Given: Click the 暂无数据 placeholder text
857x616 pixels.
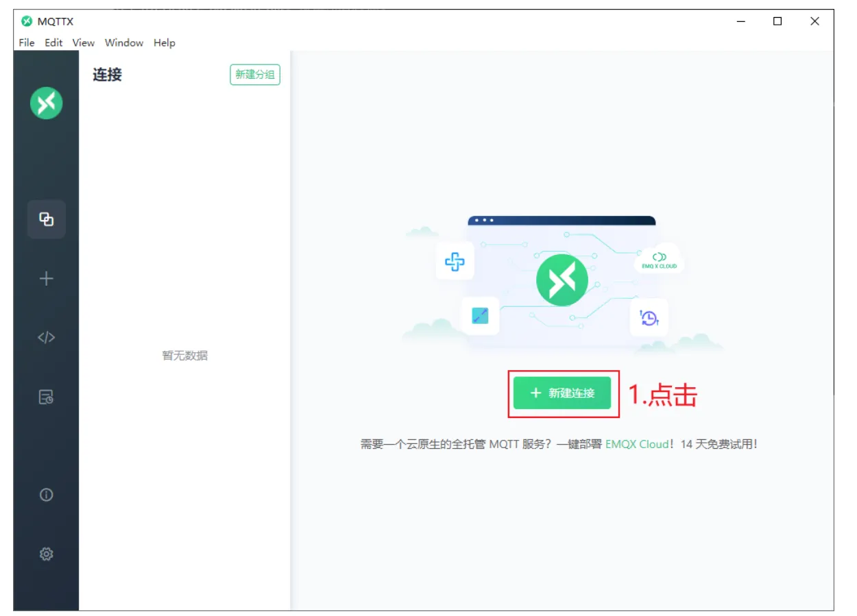Looking at the screenshot, I should (185, 356).
